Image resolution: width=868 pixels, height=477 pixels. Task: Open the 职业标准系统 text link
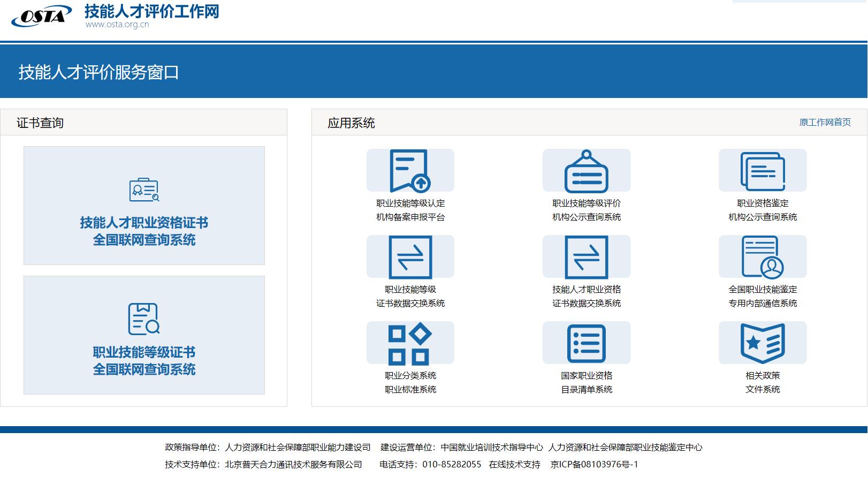(410, 390)
